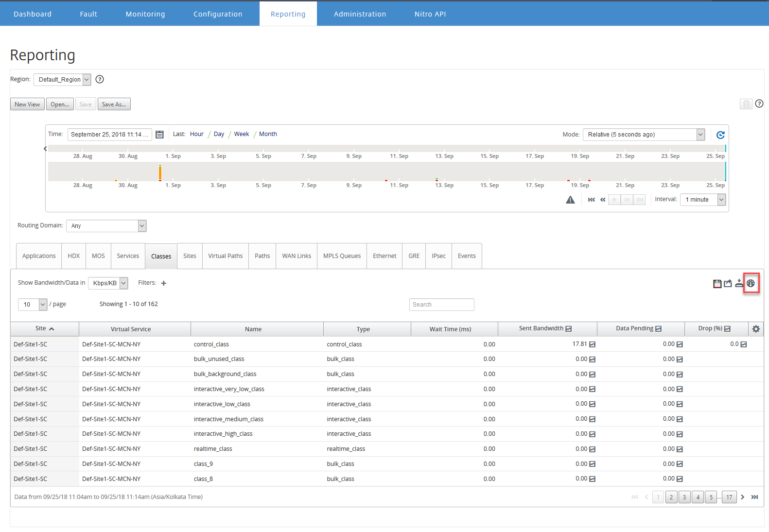The height and width of the screenshot is (532, 769).
Task: Click the refresh timeline icon
Action: [x=720, y=135]
